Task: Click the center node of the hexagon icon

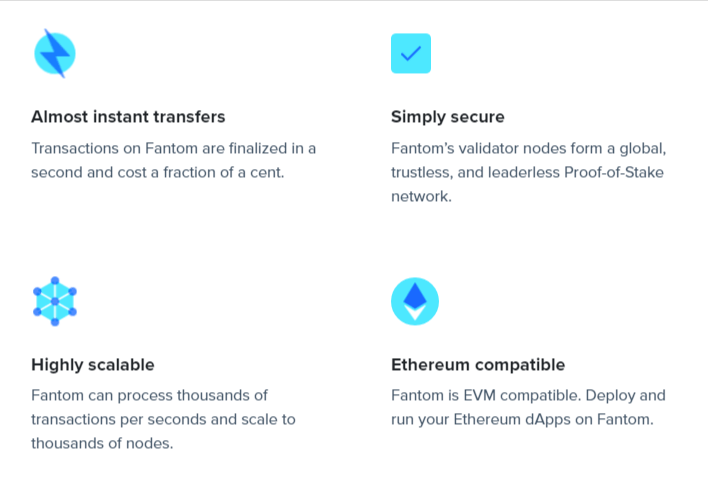Action: coord(55,301)
